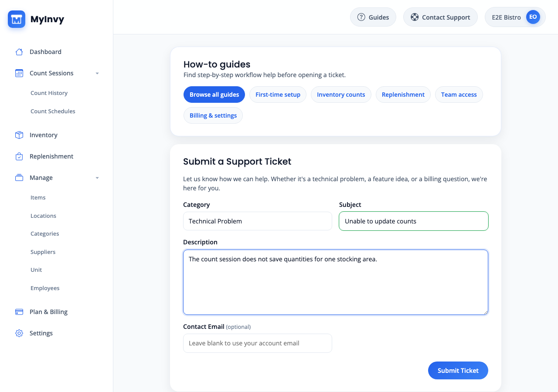
Task: Click the Replenishment bag icon
Action: 19,156
